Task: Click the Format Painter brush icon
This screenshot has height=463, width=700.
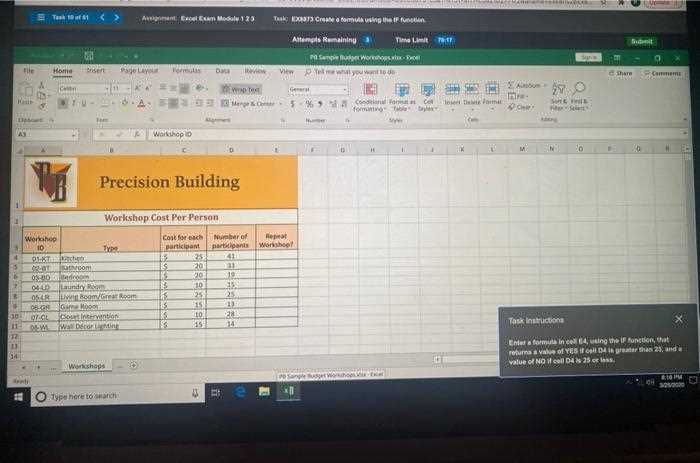Action: click(42, 106)
